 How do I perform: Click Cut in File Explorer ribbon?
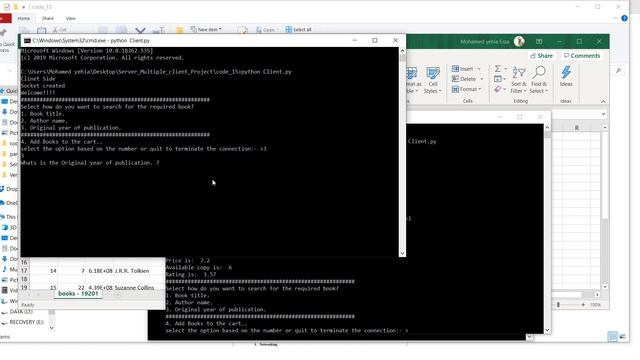pos(60,30)
